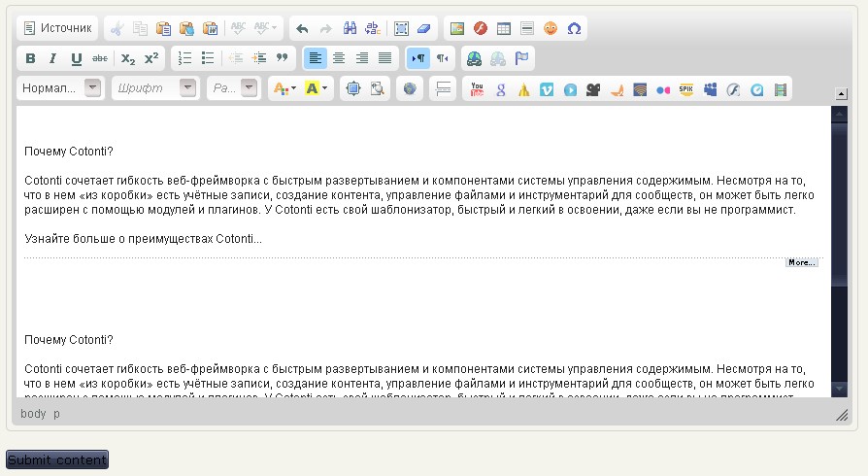
Task: Open spell-check-as-you-type dropdown
Action: tap(265, 28)
